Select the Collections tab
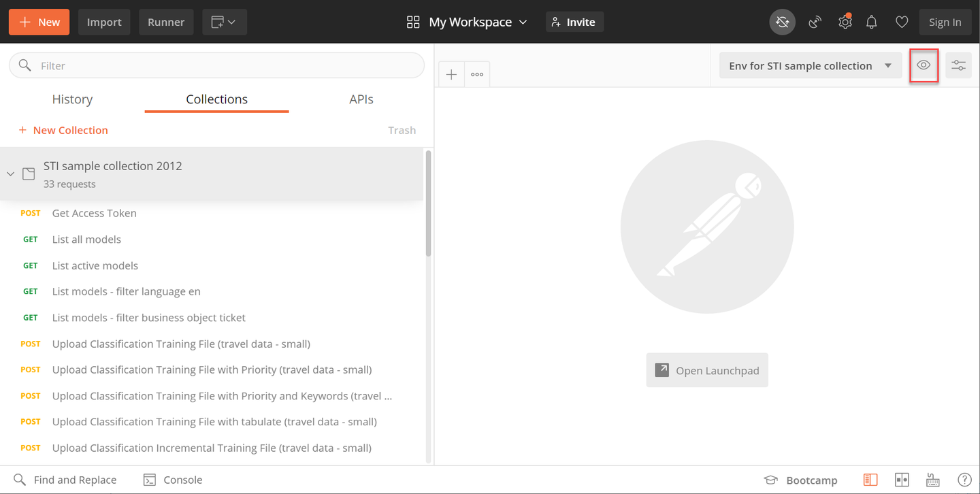980x494 pixels. [x=216, y=99]
